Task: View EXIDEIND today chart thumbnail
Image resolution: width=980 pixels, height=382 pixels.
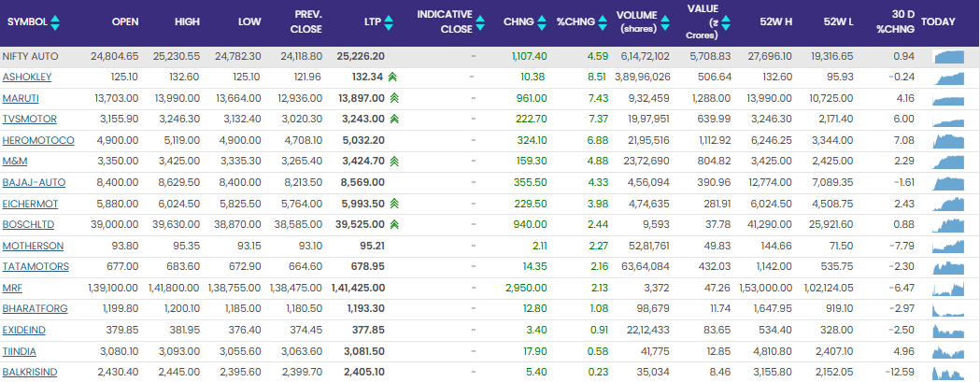Action: (x=949, y=330)
